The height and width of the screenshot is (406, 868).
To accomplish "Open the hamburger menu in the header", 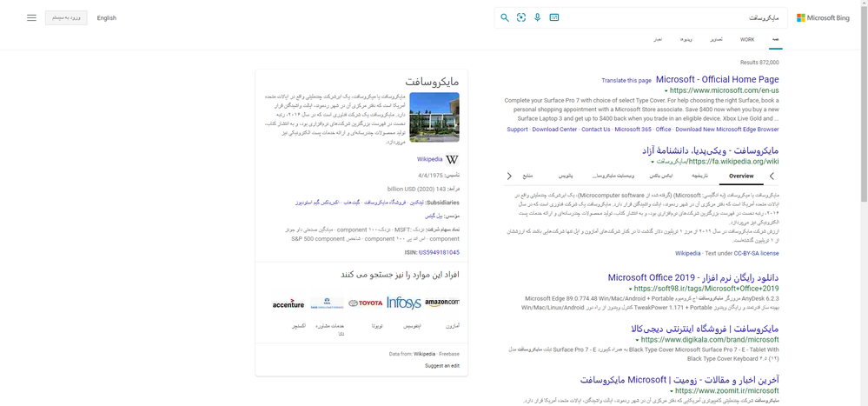I will point(31,17).
